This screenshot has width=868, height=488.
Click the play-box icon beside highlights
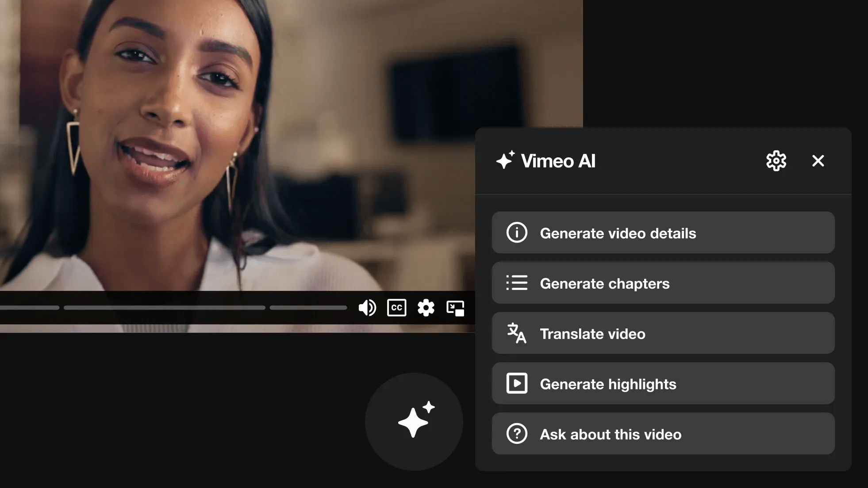[x=517, y=383]
